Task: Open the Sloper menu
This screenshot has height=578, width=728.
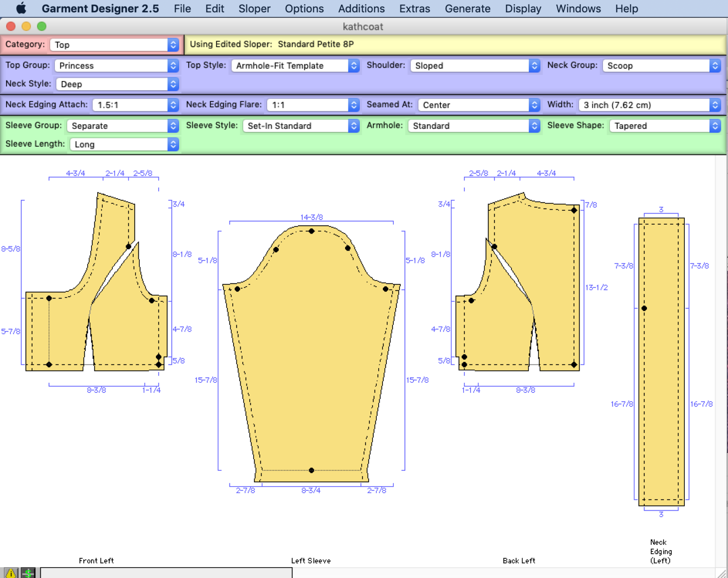Action: tap(254, 8)
